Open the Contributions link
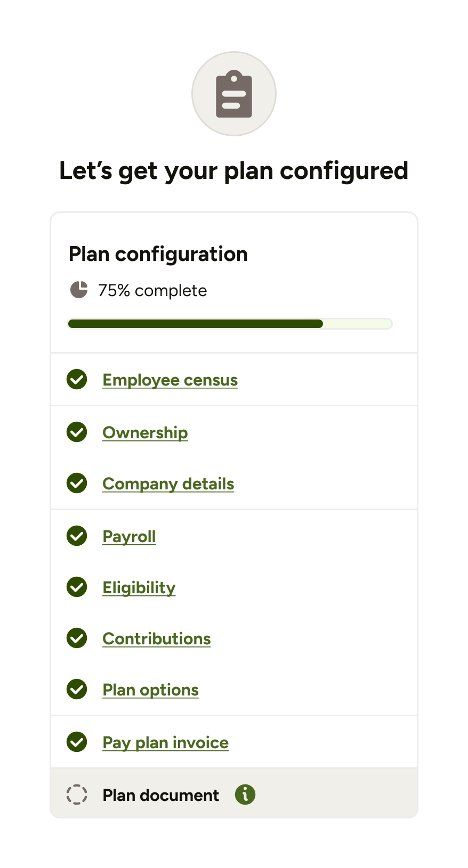Viewport: 468px width, 868px height. 157,638
